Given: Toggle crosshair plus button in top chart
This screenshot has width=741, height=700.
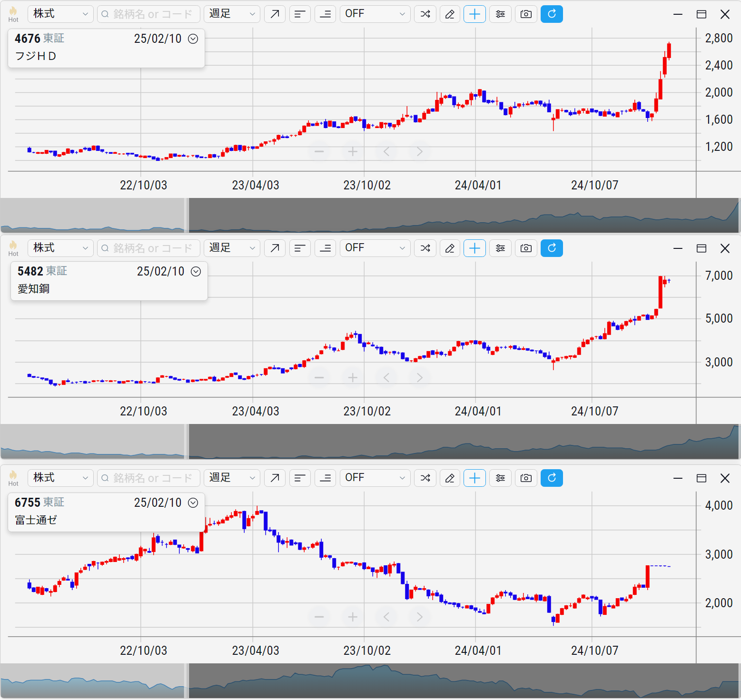Looking at the screenshot, I should (x=475, y=14).
